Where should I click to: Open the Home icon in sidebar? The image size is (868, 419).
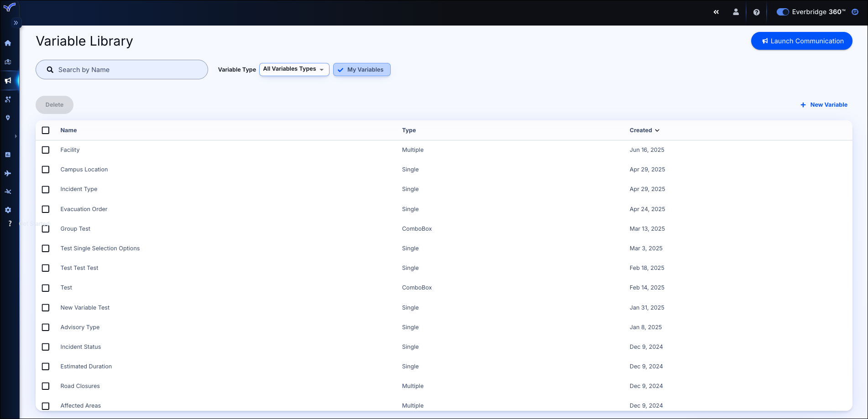click(x=8, y=43)
